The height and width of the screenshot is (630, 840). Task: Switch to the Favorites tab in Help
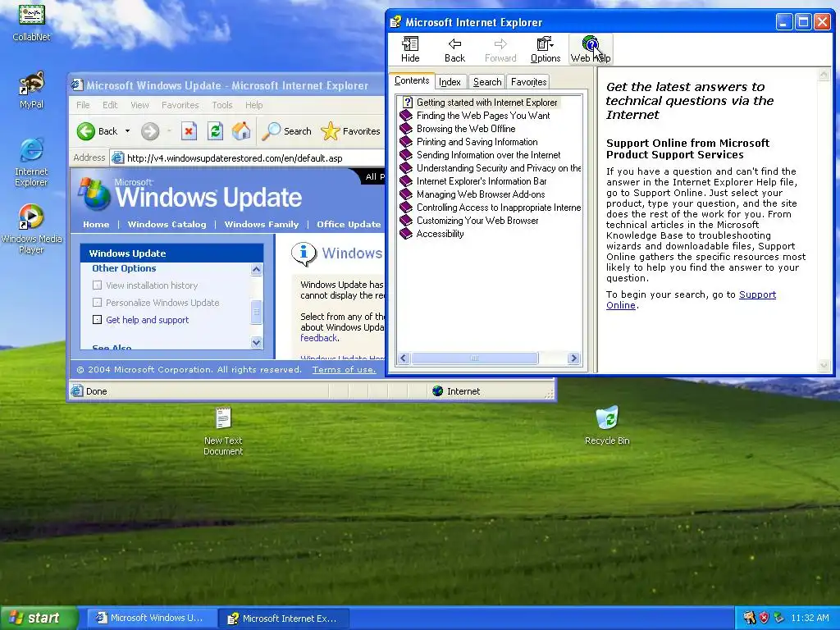pyautogui.click(x=528, y=82)
